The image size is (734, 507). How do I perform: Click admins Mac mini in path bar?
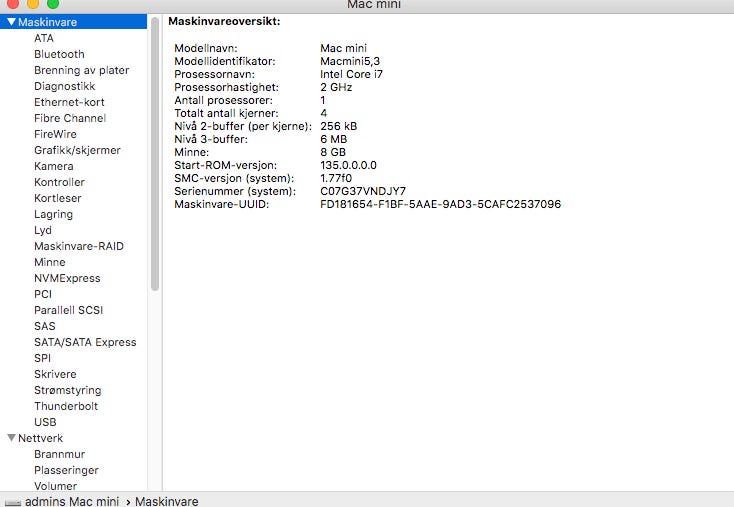72,501
